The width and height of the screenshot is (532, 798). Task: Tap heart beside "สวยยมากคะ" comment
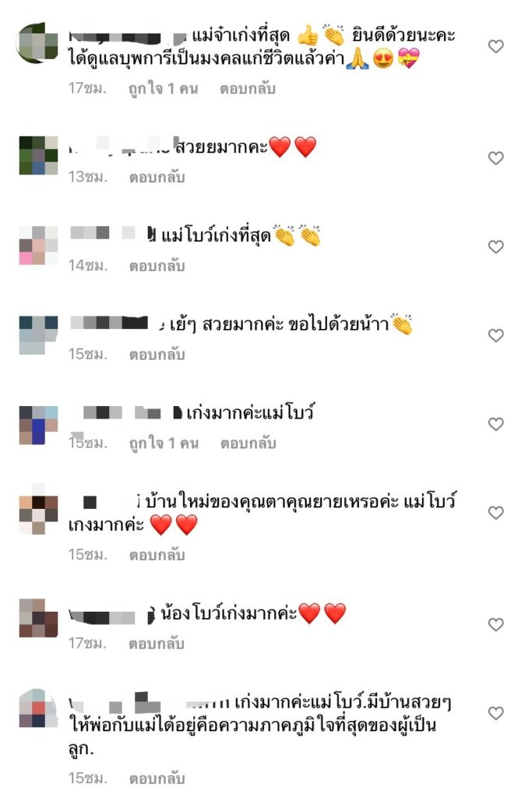(x=495, y=158)
